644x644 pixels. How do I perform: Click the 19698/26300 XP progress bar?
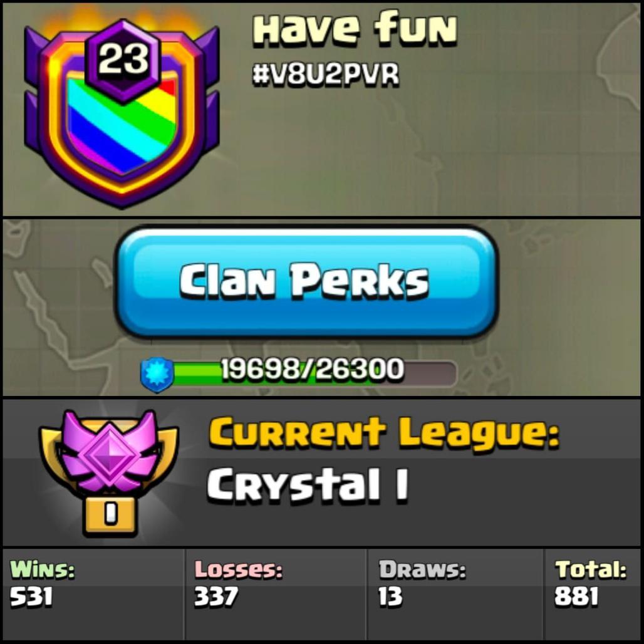point(314,373)
